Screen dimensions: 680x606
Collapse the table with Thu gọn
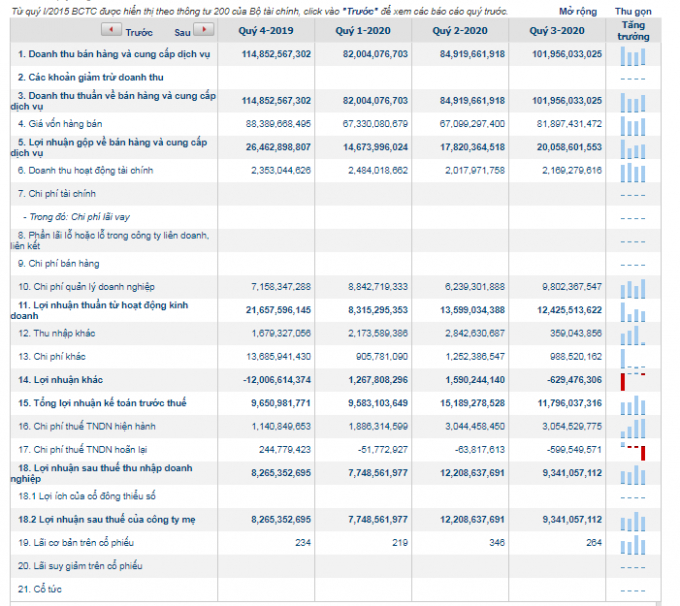click(x=633, y=11)
